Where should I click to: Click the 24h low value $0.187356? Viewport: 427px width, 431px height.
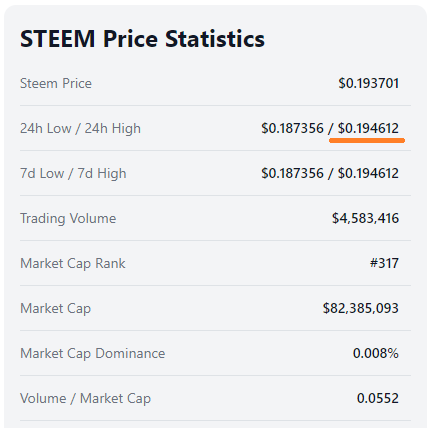tap(292, 128)
